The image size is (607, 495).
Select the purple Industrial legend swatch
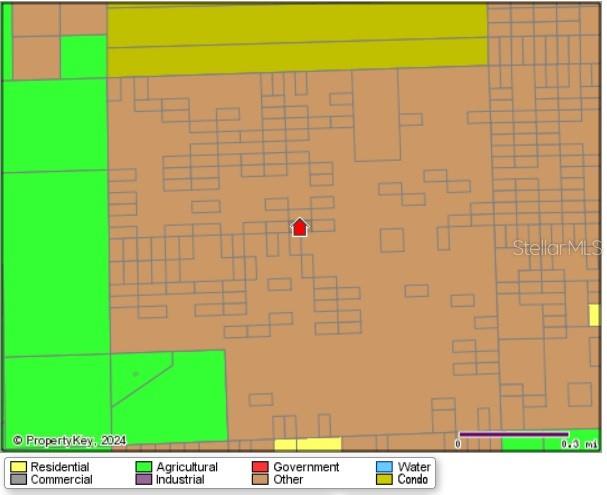coord(144,480)
